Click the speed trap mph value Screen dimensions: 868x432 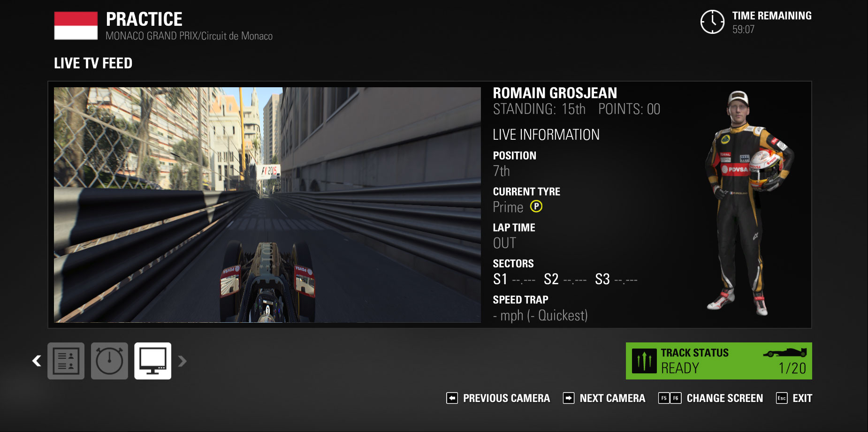pos(540,315)
